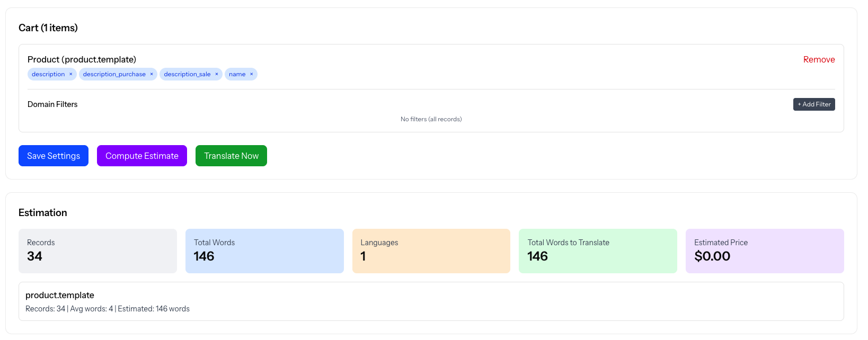
Task: Click the Product (product.template) title
Action: 82,60
